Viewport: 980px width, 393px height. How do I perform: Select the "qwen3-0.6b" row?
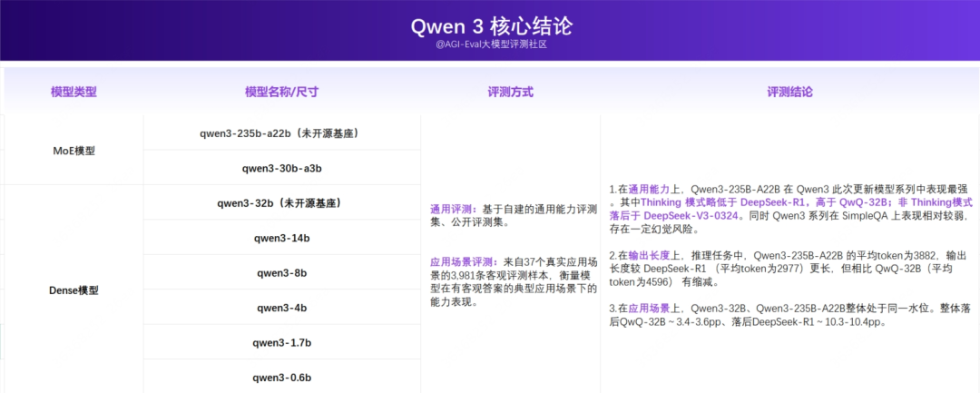tap(282, 378)
